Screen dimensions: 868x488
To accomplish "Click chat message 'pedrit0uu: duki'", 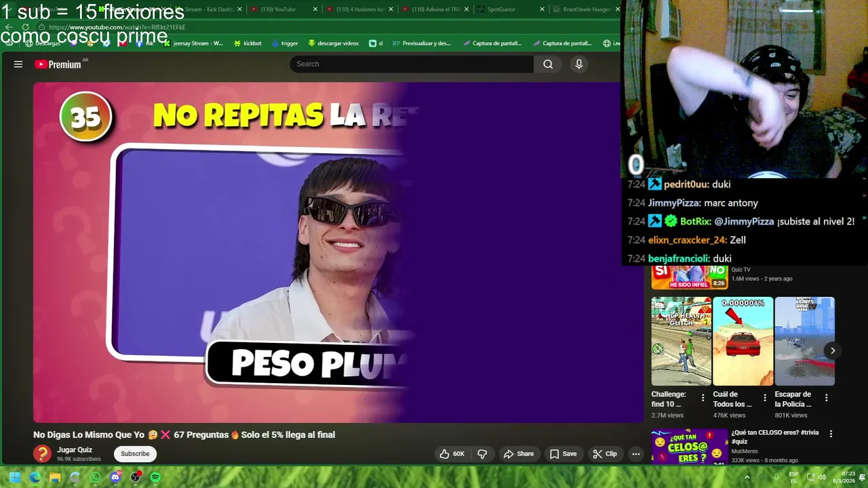I will 679,184.
